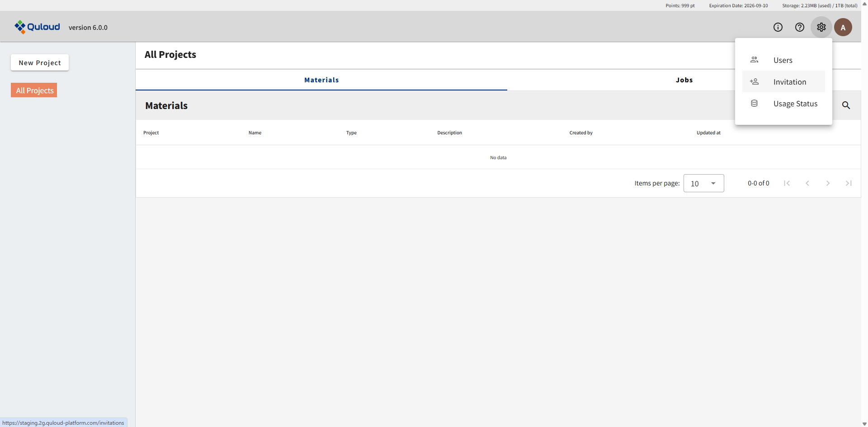Switch to the Jobs tab
The height and width of the screenshot is (427, 868).
tap(684, 80)
